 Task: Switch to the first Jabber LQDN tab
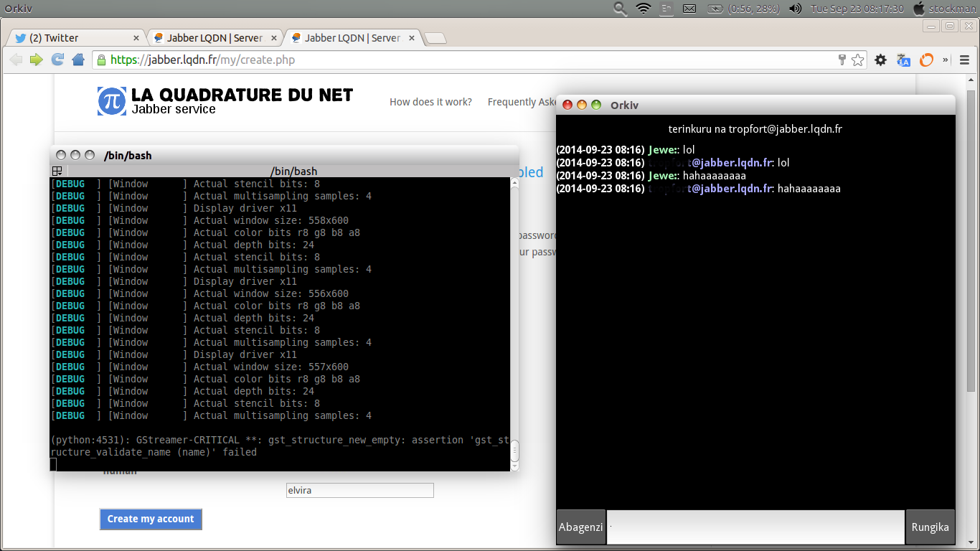[215, 38]
